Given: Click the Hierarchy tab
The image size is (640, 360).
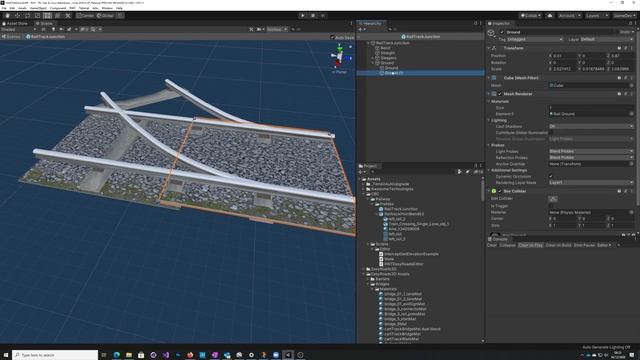Looking at the screenshot, I should click(370, 23).
